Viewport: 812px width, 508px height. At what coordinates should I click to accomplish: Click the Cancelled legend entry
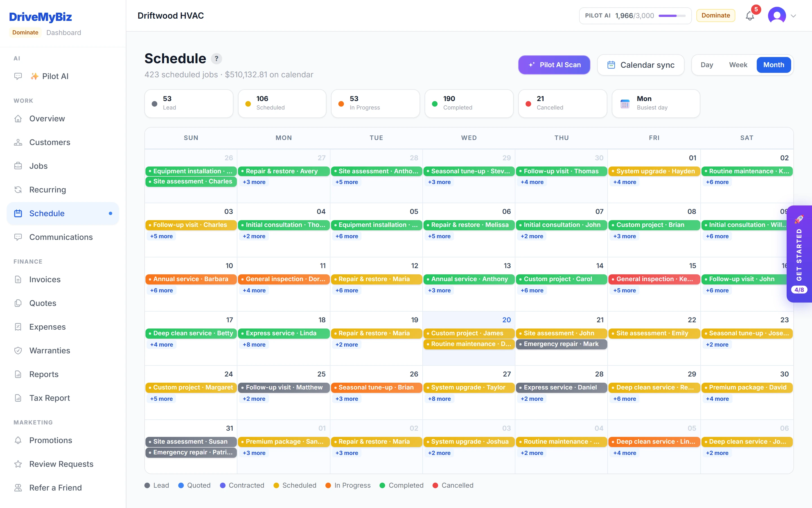[x=453, y=485]
